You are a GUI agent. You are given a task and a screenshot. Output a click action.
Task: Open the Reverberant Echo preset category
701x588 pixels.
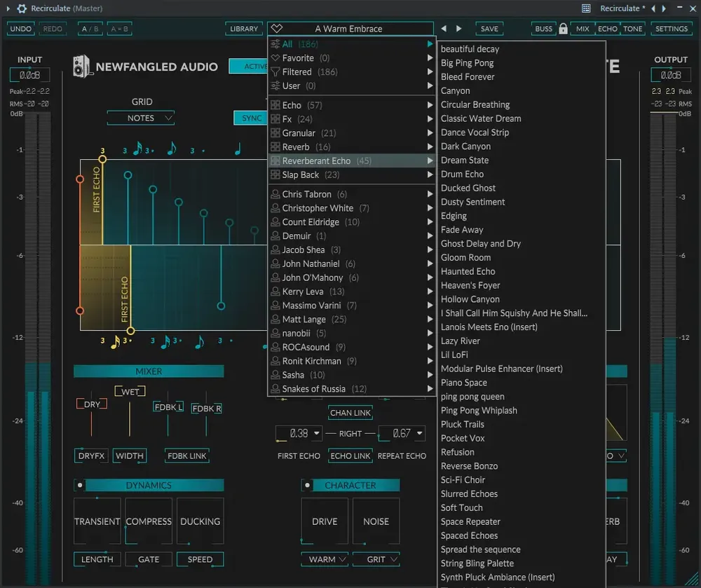351,161
